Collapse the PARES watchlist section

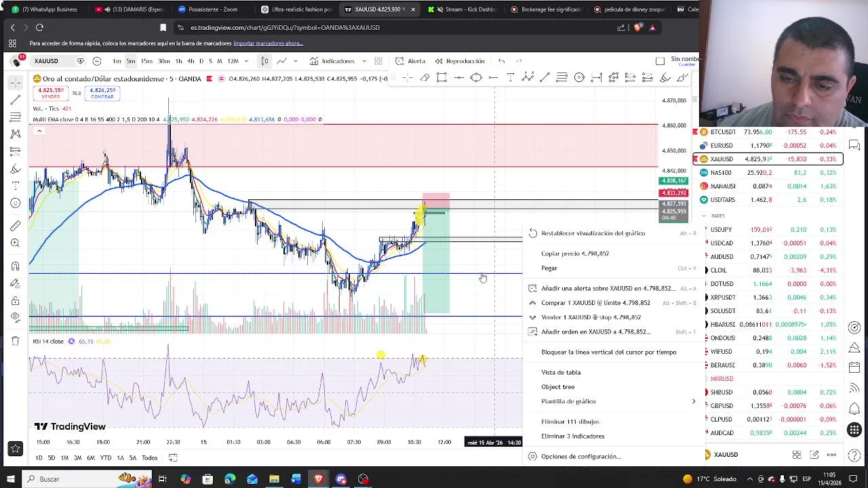click(x=704, y=216)
